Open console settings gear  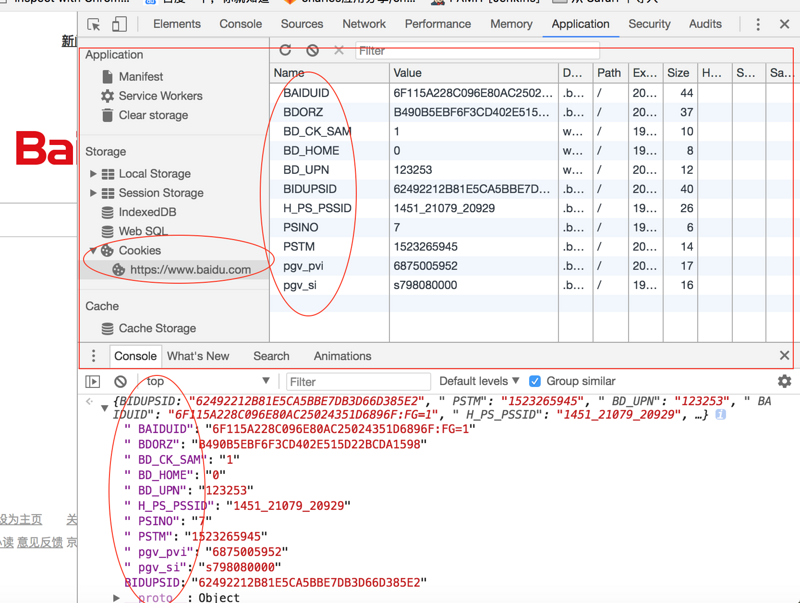pyautogui.click(x=784, y=381)
